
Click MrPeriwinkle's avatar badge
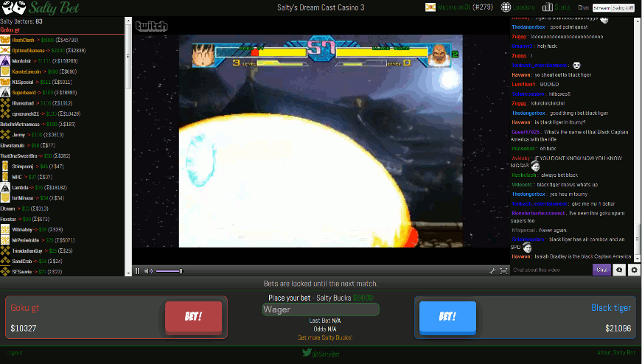(x=5, y=240)
